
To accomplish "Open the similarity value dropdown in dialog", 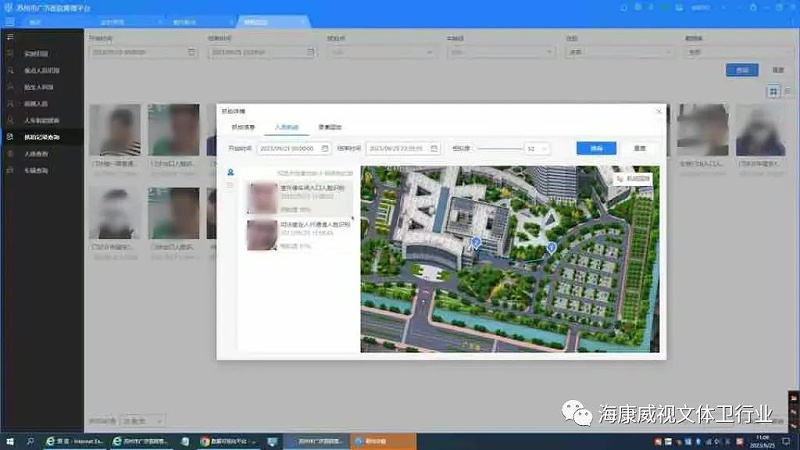I will [x=537, y=148].
